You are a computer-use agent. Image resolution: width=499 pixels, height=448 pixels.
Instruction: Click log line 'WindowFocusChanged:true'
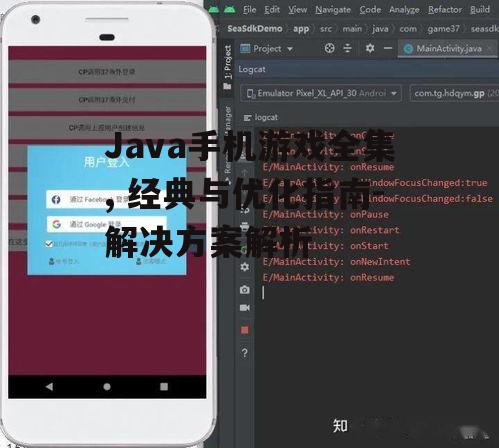coord(375,183)
